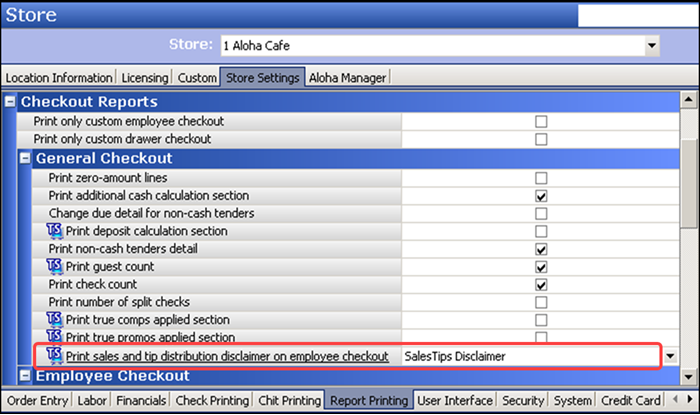
Task: Collapse the General Checkout group
Action: coord(25,158)
